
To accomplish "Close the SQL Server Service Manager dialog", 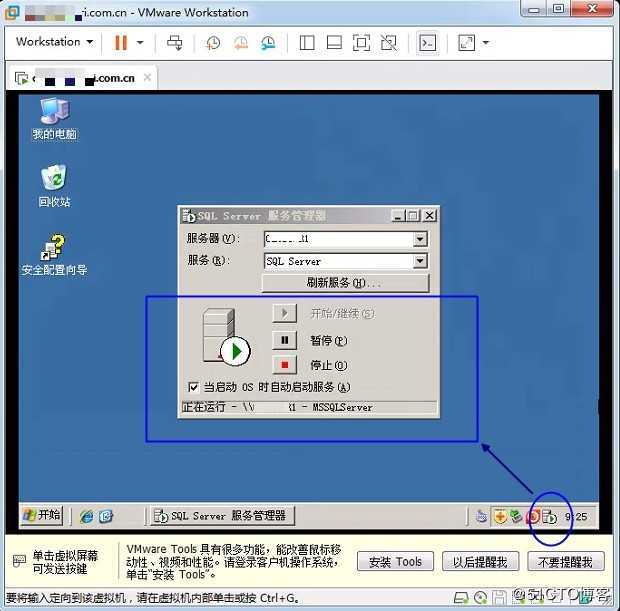I will point(429,216).
